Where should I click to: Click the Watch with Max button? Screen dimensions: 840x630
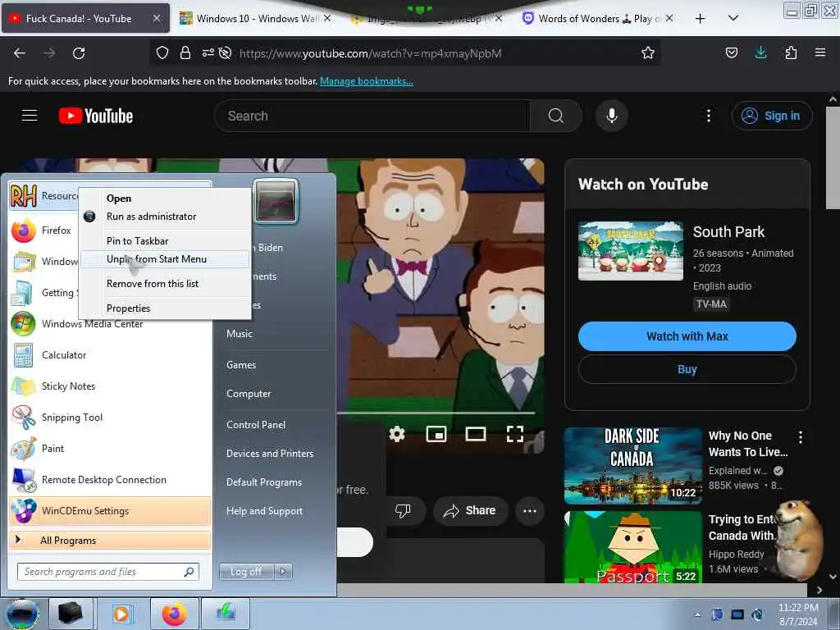(x=687, y=336)
